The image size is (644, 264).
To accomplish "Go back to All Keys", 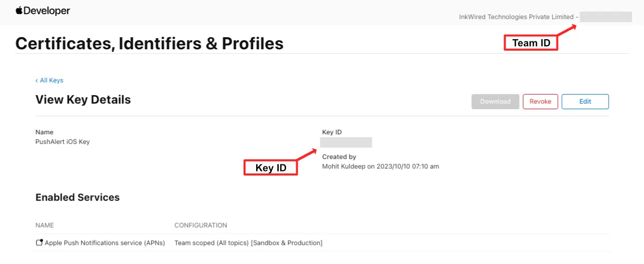I will 51,80.
